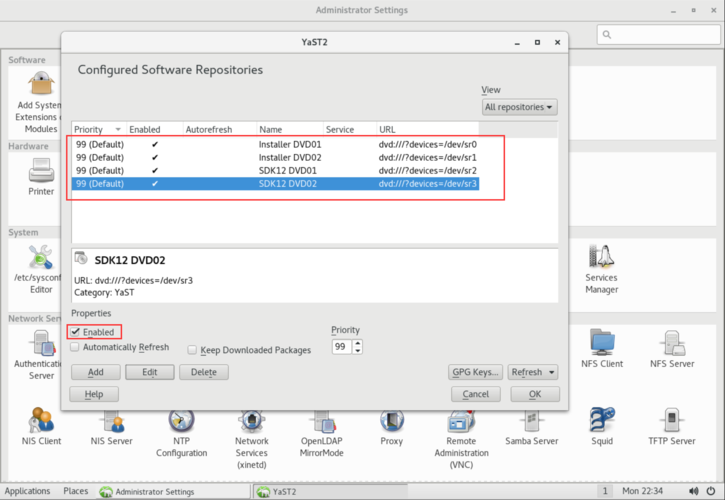The image size is (725, 500).
Task: Open the Printer configuration icon
Action: (41, 171)
